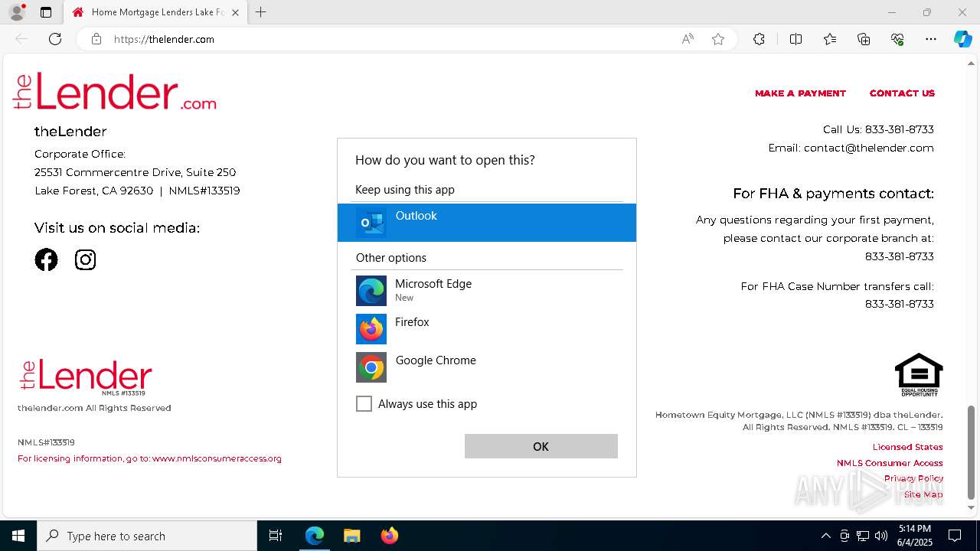This screenshot has width=980, height=551.
Task: Open the Settings and more menu
Action: [x=931, y=39]
